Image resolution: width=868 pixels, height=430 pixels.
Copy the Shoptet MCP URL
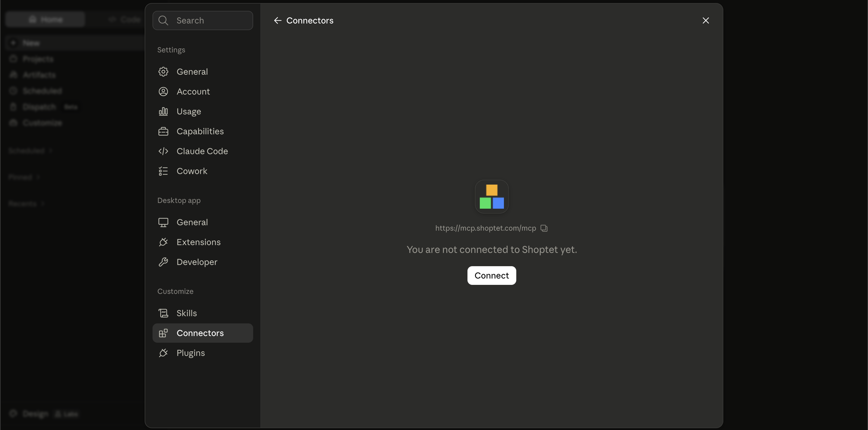[544, 228]
